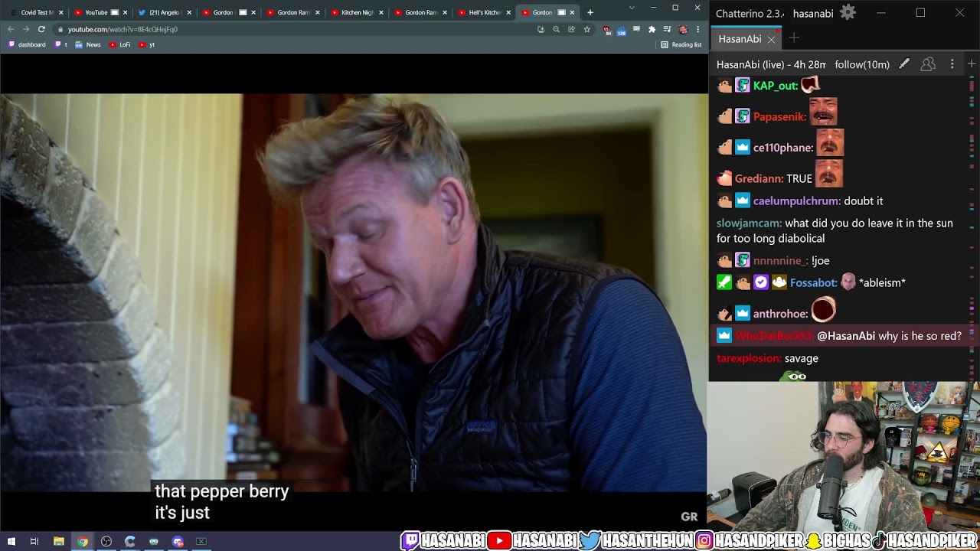Click the emote in anthrohoe's message

pyautogui.click(x=823, y=309)
